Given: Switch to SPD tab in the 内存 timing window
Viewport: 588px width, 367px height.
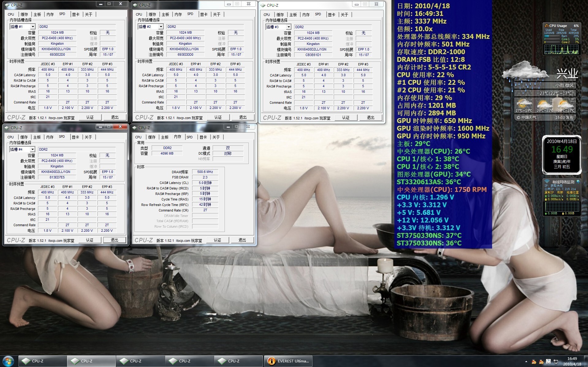Looking at the screenshot, I should (190, 137).
